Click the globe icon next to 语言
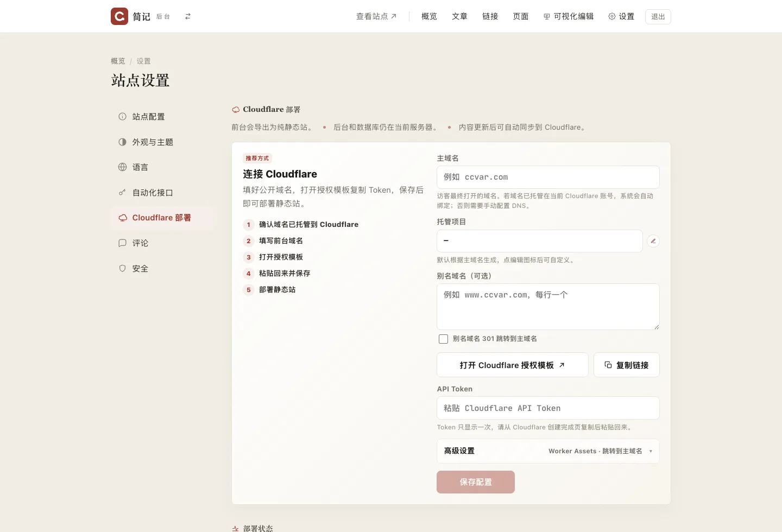Screen dimensions: 782x532 (x=122, y=167)
